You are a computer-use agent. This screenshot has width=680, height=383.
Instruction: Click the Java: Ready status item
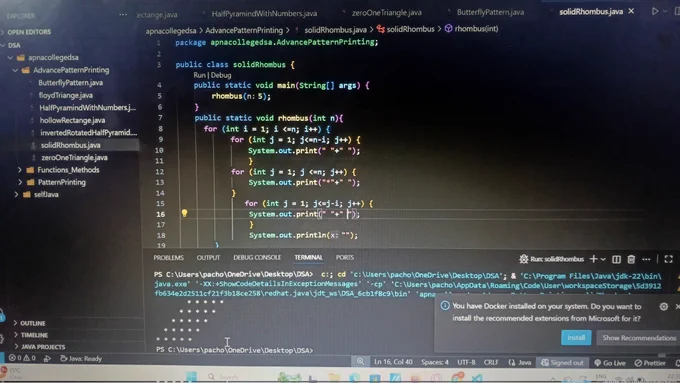click(x=81, y=359)
